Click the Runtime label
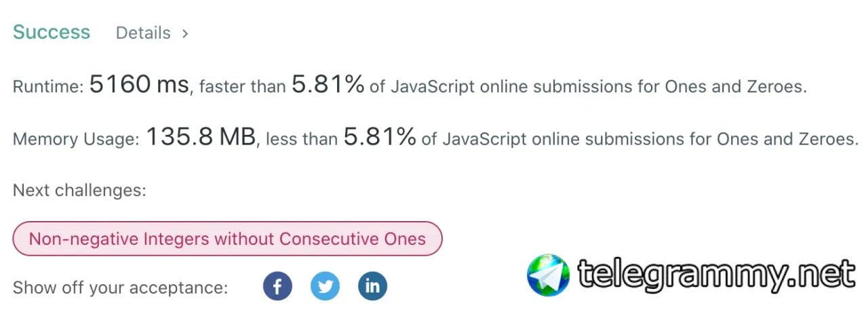Image resolution: width=868 pixels, height=316 pixels. (48, 87)
